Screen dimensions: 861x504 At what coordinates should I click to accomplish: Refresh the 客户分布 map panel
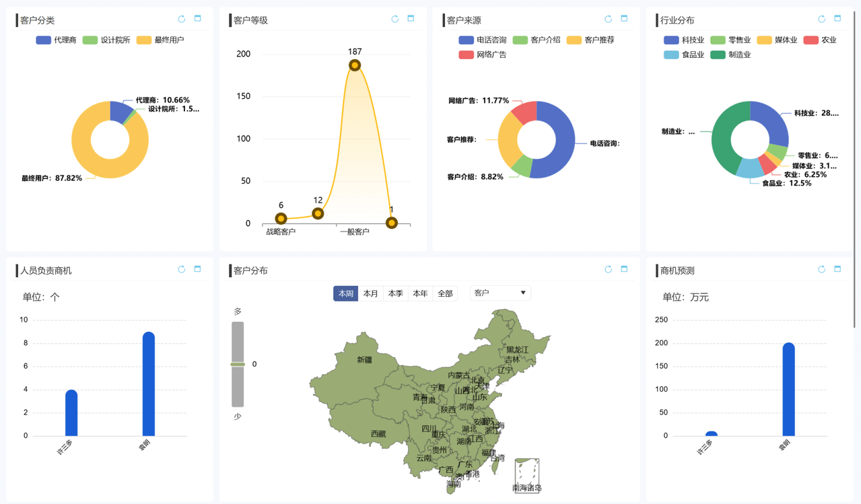tap(608, 269)
